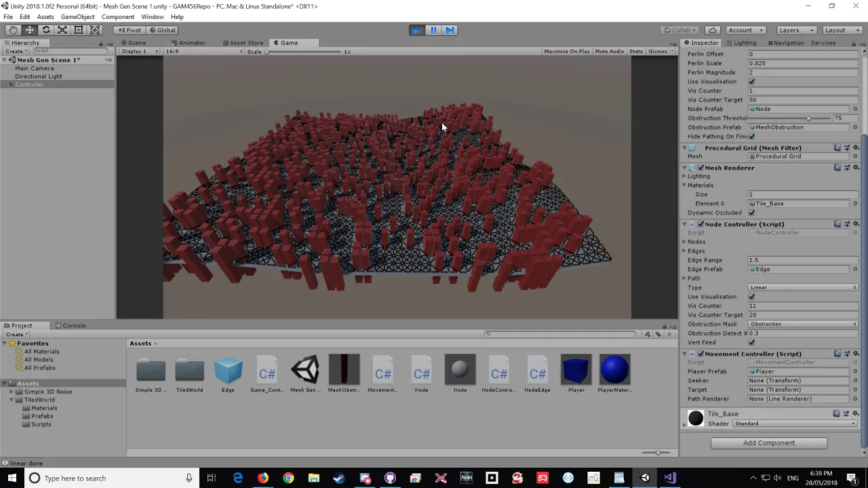Viewport: 868px width, 488px height.
Task: Open the Shader dropdown showing Standard
Action: [x=795, y=424]
